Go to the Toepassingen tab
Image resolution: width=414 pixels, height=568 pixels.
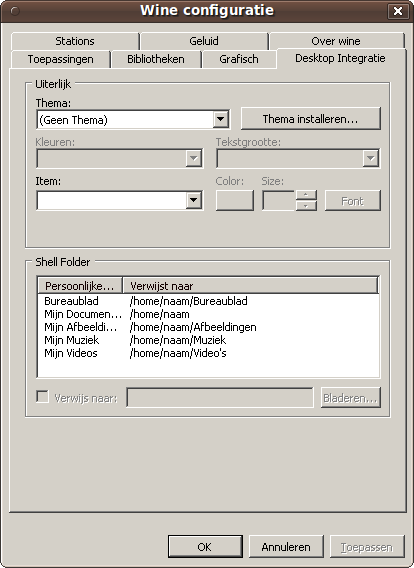coord(60,59)
